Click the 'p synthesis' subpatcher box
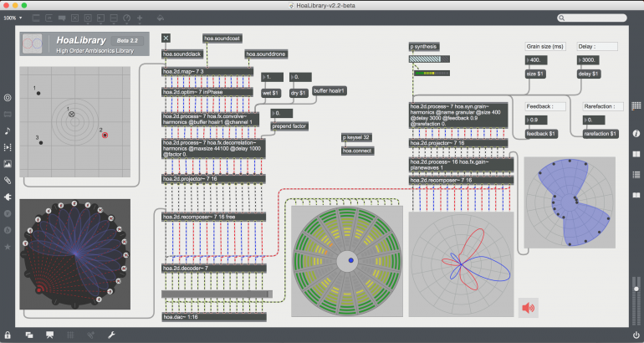 424,46
